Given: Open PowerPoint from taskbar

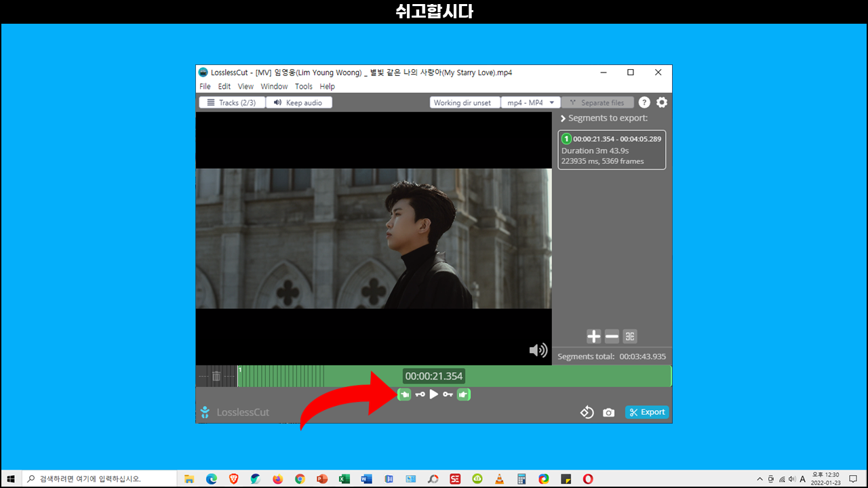Looking at the screenshot, I should coord(321,479).
